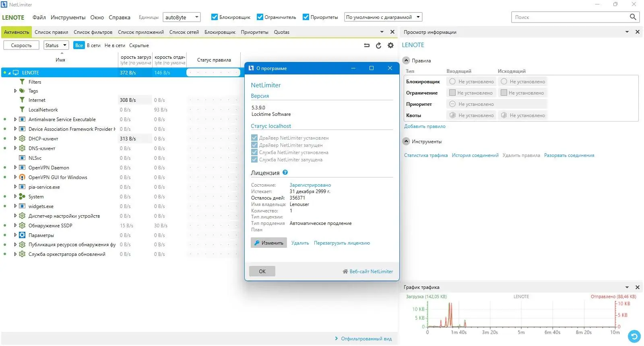Close the Просмотр информации panel
644x346 pixels.
638,32
